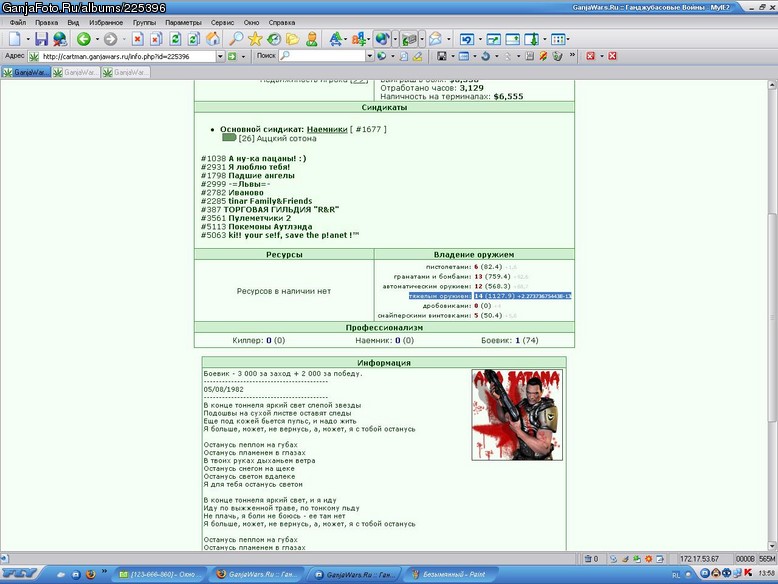Open dropdown next to the Go arrow button
Screen dimensions: 778x584
pyautogui.click(x=243, y=57)
